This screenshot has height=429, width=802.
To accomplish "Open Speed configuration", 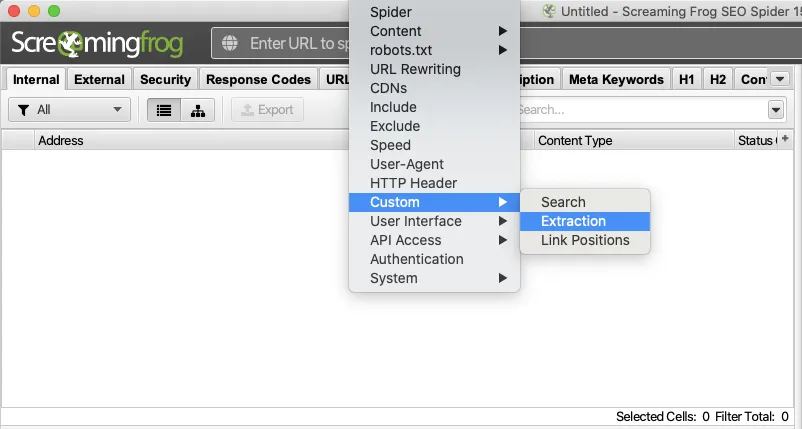I will pyautogui.click(x=434, y=145).
